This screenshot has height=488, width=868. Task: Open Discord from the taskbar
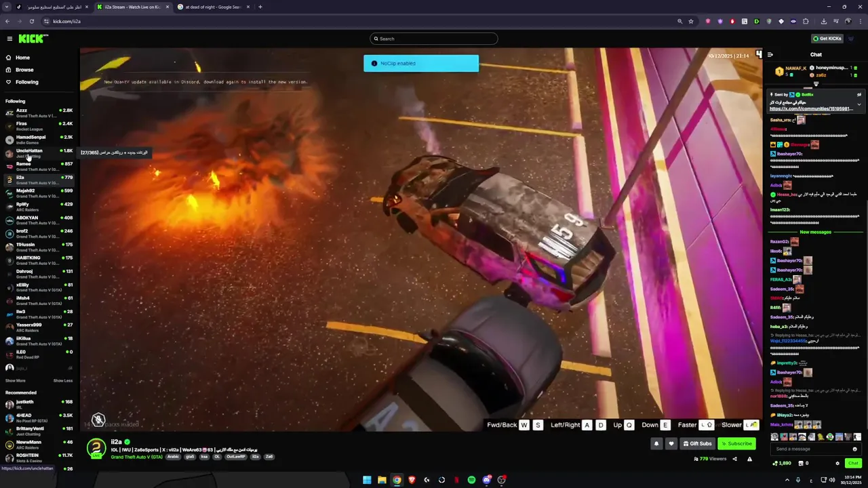point(486,480)
